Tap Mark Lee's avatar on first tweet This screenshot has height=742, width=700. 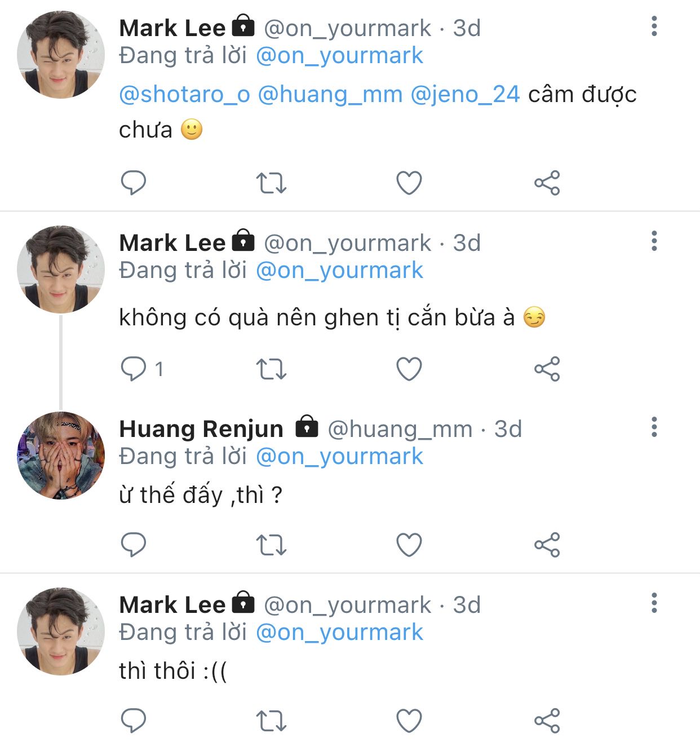pyautogui.click(x=61, y=55)
